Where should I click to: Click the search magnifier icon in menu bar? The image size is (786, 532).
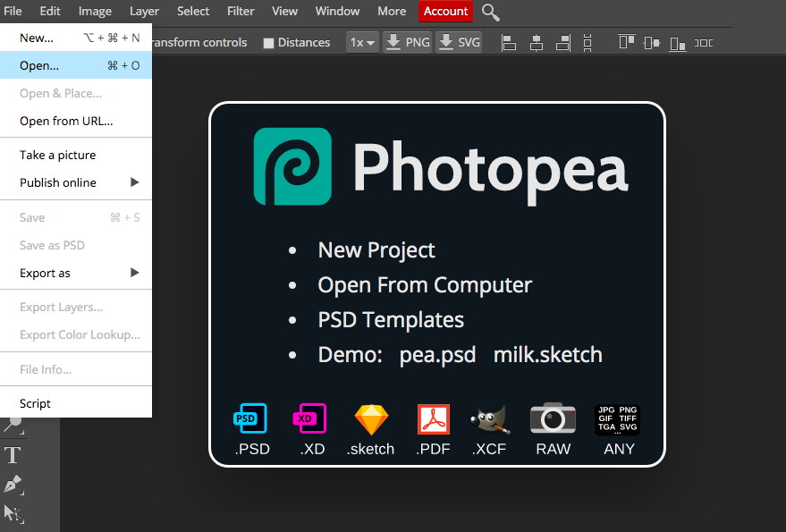[490, 12]
